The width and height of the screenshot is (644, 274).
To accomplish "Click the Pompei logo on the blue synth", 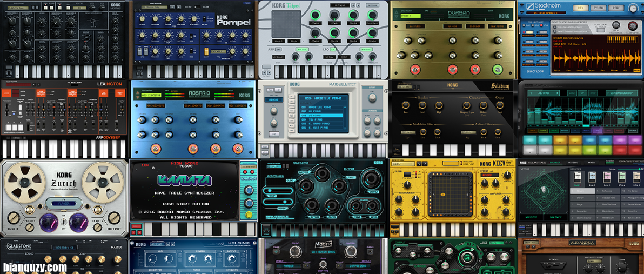I will click(x=233, y=21).
